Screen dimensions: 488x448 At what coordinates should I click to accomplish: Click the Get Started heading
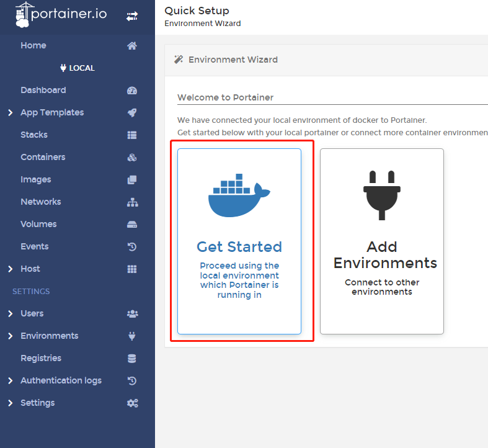(239, 247)
